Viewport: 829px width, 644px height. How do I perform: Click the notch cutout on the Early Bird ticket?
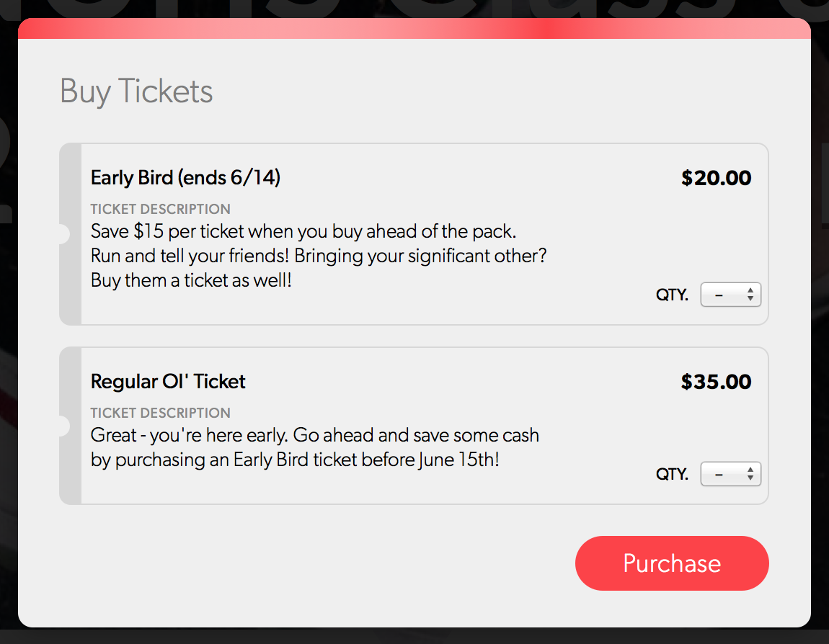point(62,234)
